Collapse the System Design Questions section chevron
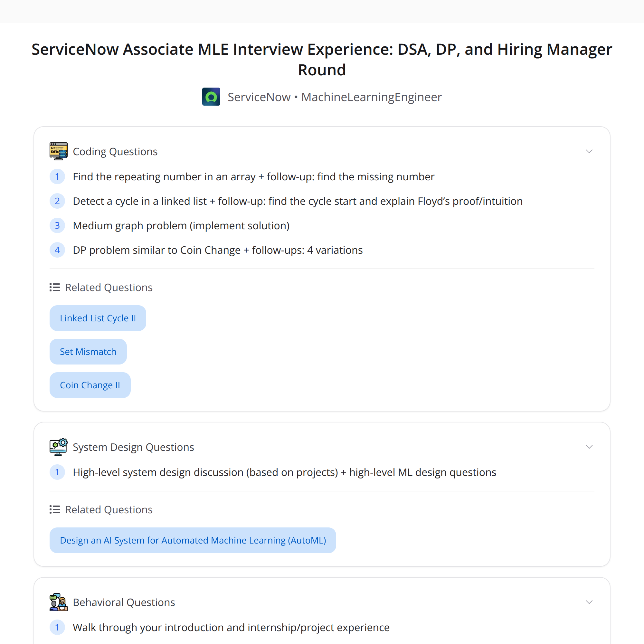This screenshot has height=644, width=644. [589, 447]
